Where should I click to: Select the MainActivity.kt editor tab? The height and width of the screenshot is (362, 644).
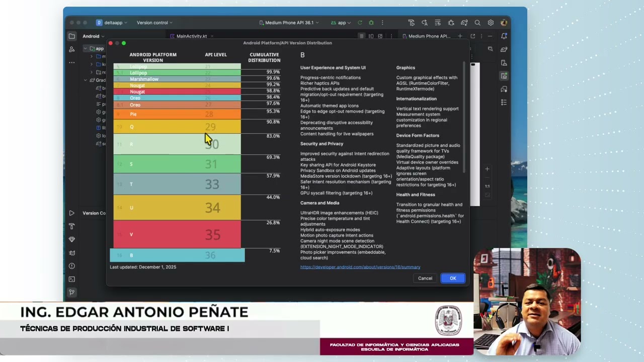pos(192,36)
